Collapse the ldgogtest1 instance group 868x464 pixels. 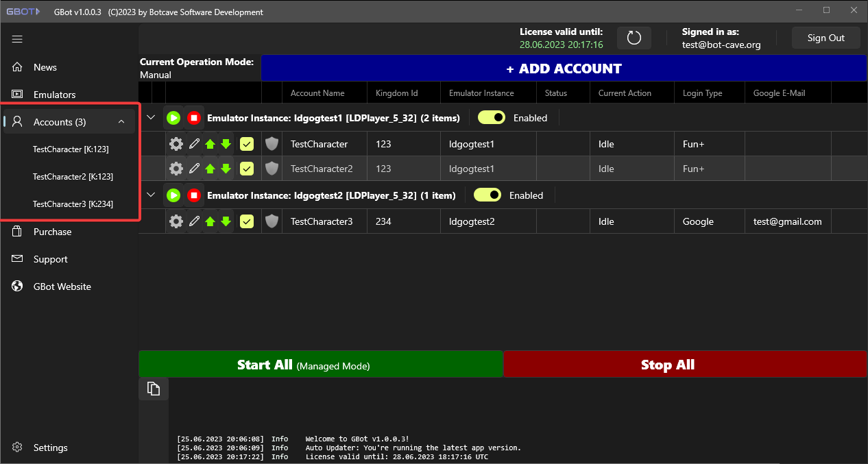click(151, 117)
